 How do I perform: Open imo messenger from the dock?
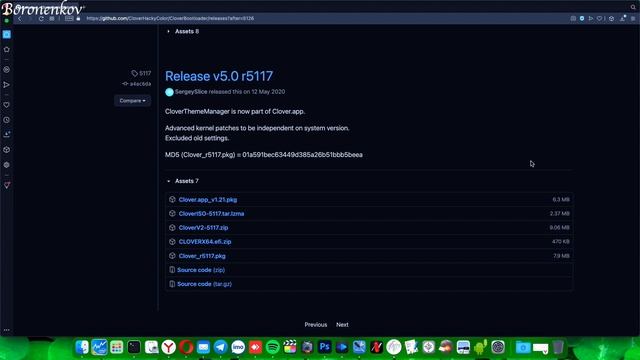(x=238, y=347)
